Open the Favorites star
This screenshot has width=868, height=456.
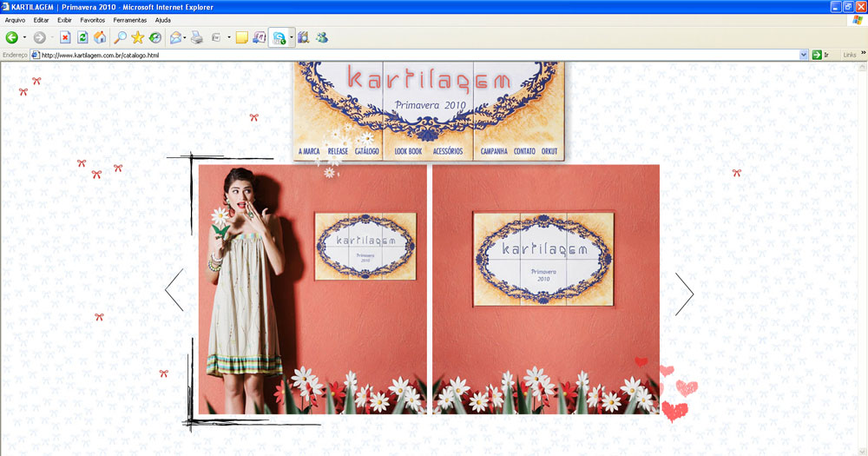[x=137, y=37]
